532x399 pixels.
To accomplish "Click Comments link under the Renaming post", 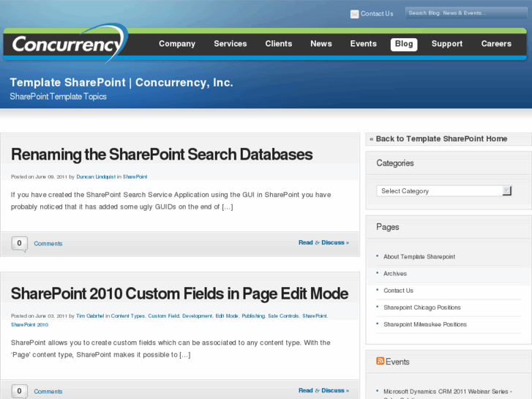I will [48, 244].
